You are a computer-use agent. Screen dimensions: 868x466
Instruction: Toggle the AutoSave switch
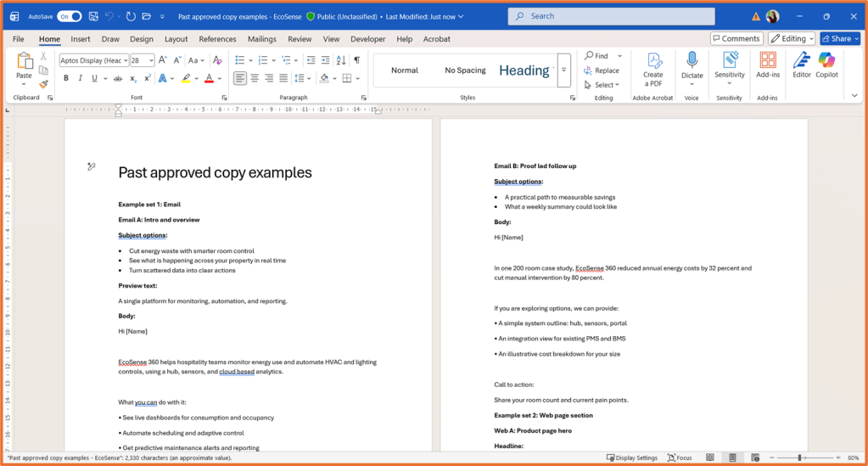click(x=70, y=17)
